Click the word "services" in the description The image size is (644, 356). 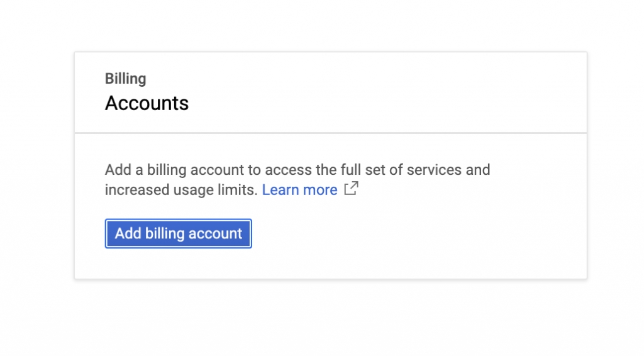point(434,170)
